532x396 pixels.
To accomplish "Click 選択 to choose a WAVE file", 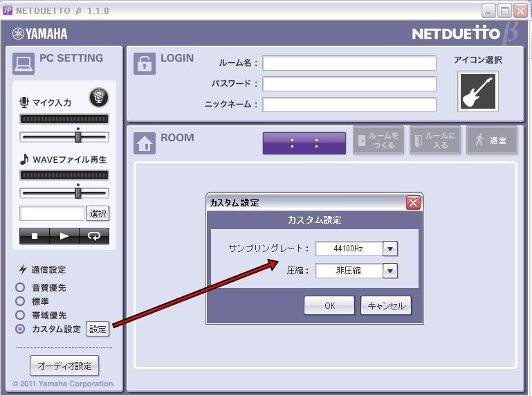I will coord(98,213).
